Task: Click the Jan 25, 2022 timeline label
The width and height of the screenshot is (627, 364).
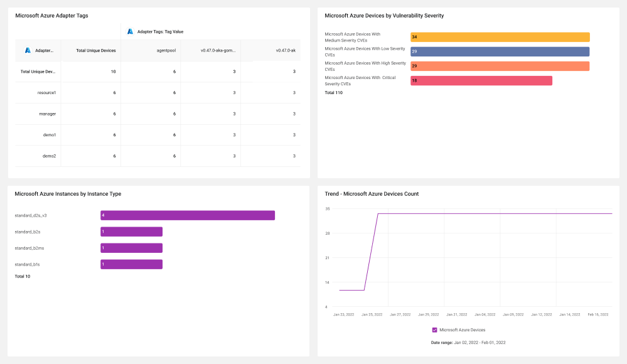Action: (x=372, y=314)
